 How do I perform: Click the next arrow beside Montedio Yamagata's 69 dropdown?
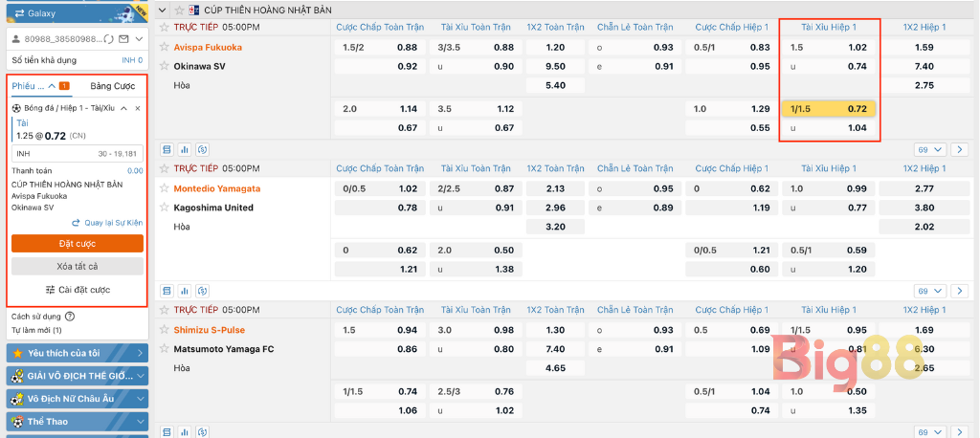coord(959,291)
